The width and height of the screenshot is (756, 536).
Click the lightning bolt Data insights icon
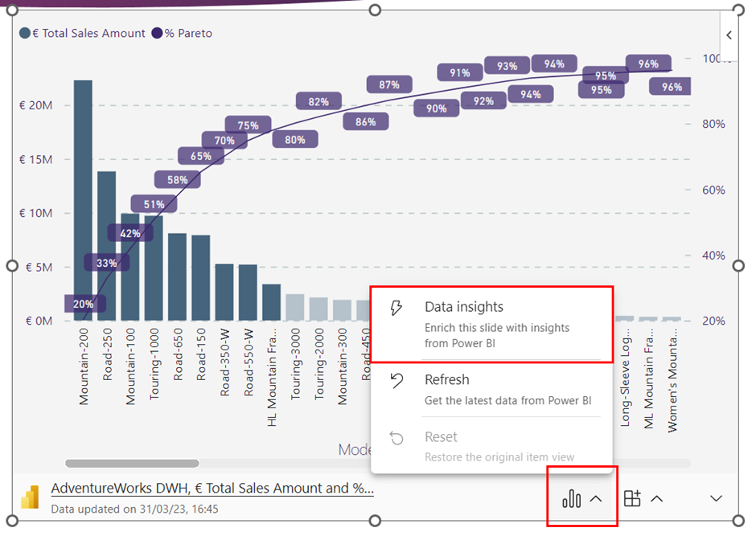tap(396, 309)
